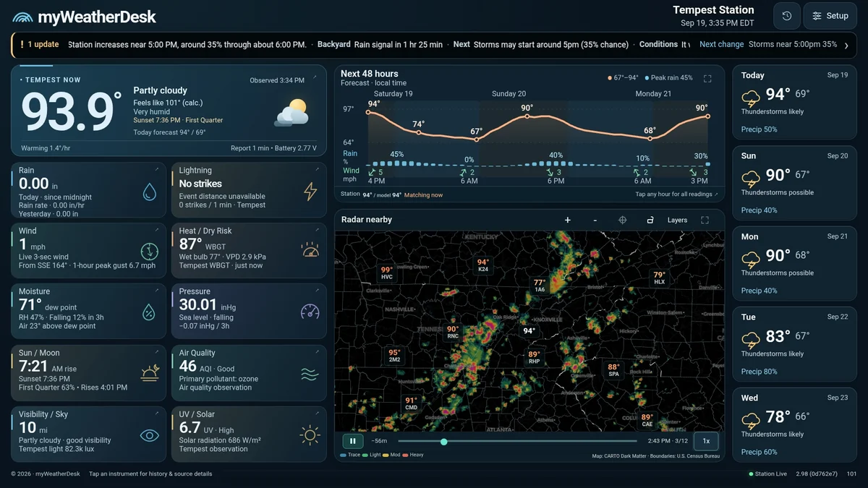868x488 pixels.
Task: Click the radar reset view icon
Action: point(650,220)
